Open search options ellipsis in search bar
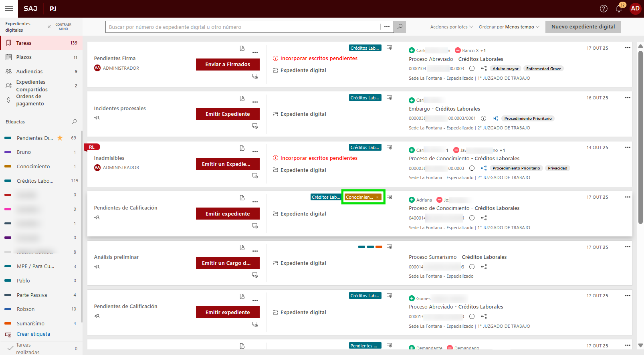The height and width of the screenshot is (355, 644). click(387, 27)
